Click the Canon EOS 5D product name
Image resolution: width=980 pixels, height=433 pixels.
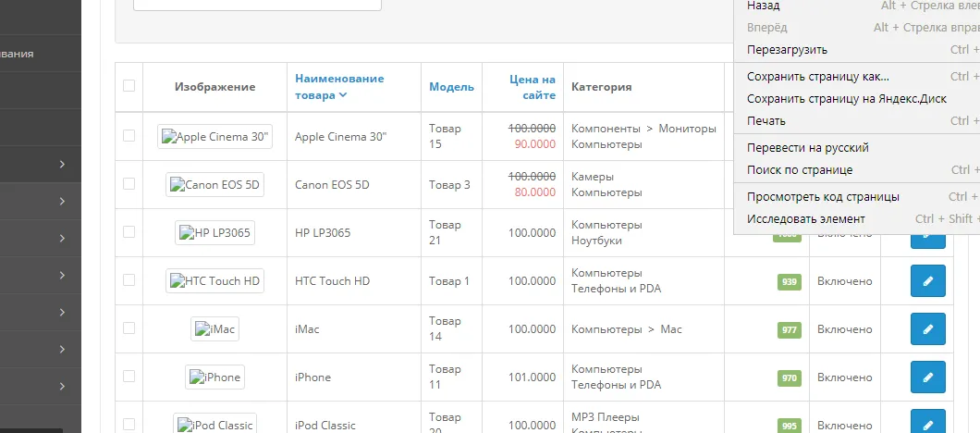[x=333, y=185]
